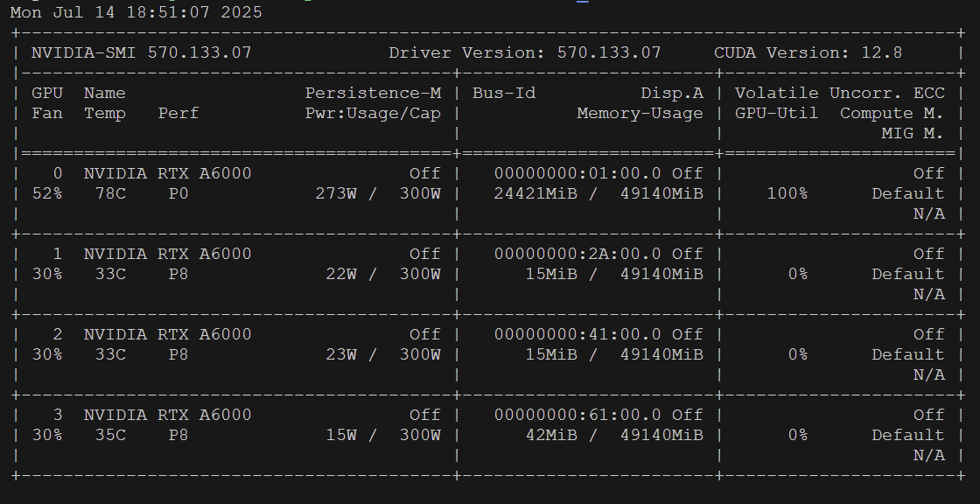Click GPU 0 memory usage 24421MiB
980x504 pixels.
pyautogui.click(x=535, y=194)
